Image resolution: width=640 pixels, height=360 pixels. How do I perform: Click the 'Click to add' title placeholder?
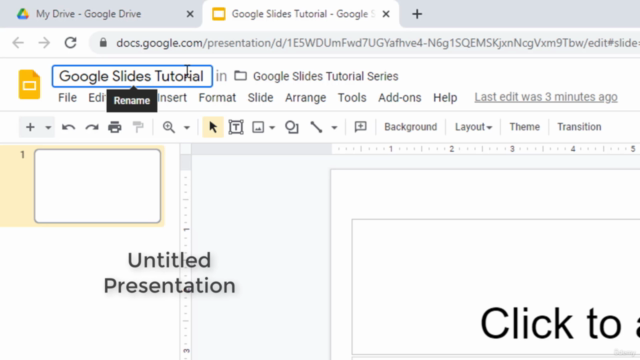496,287
